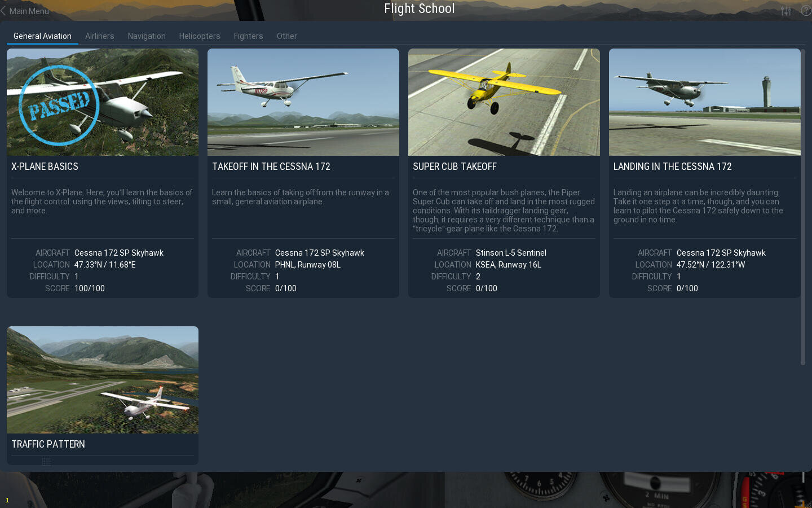Switch to the Airliners tab
Viewport: 812px width, 508px height.
[x=100, y=36]
